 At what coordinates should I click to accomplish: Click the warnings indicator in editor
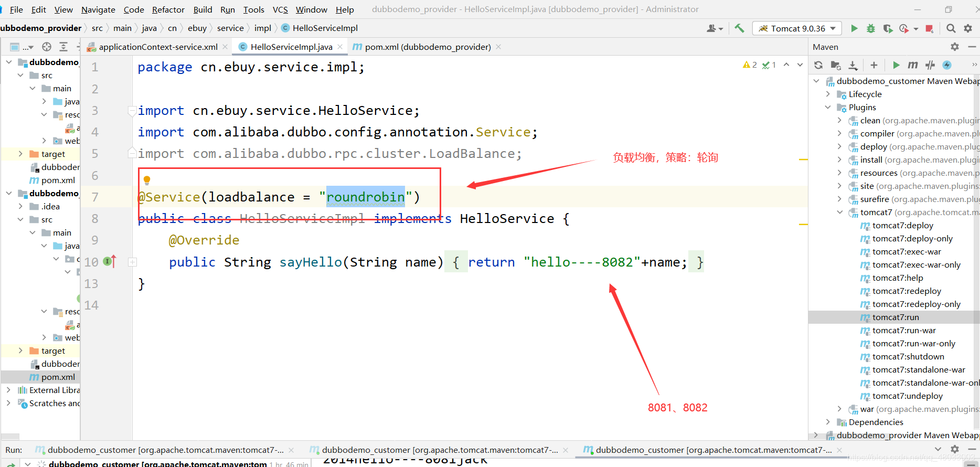pos(750,65)
